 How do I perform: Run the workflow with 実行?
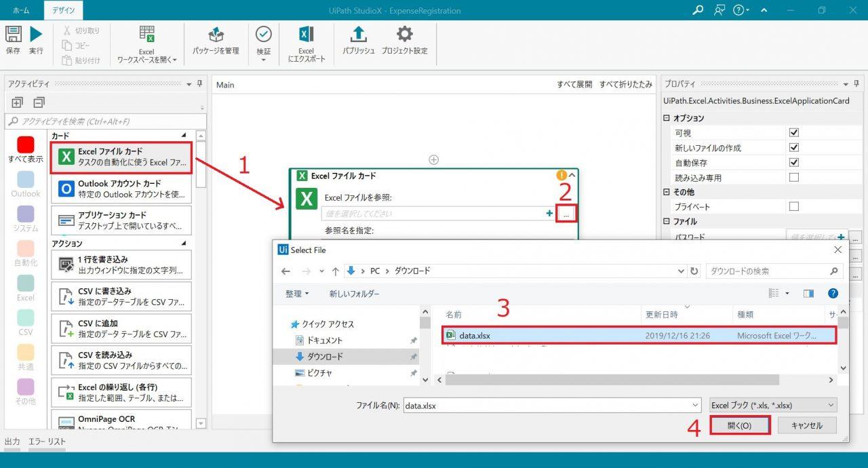click(x=36, y=40)
